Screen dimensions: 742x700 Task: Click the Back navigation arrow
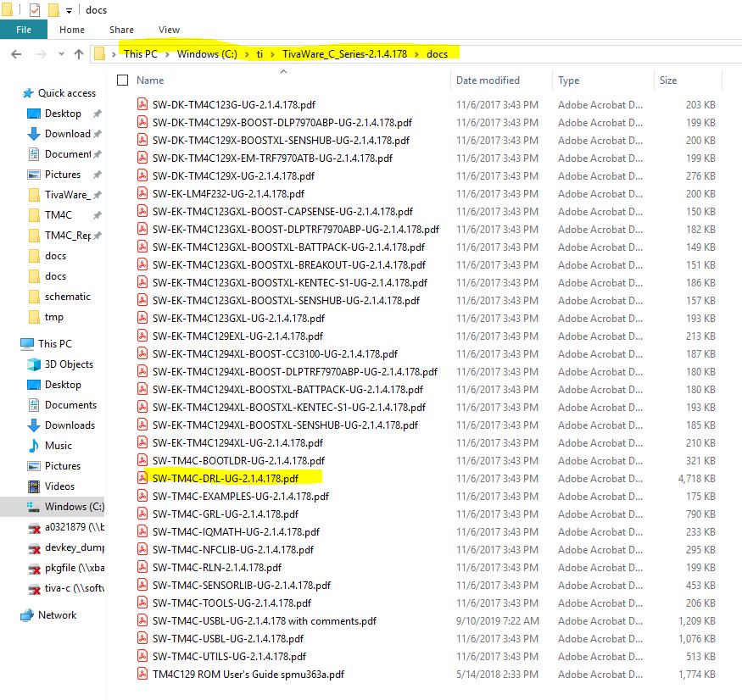pos(17,54)
